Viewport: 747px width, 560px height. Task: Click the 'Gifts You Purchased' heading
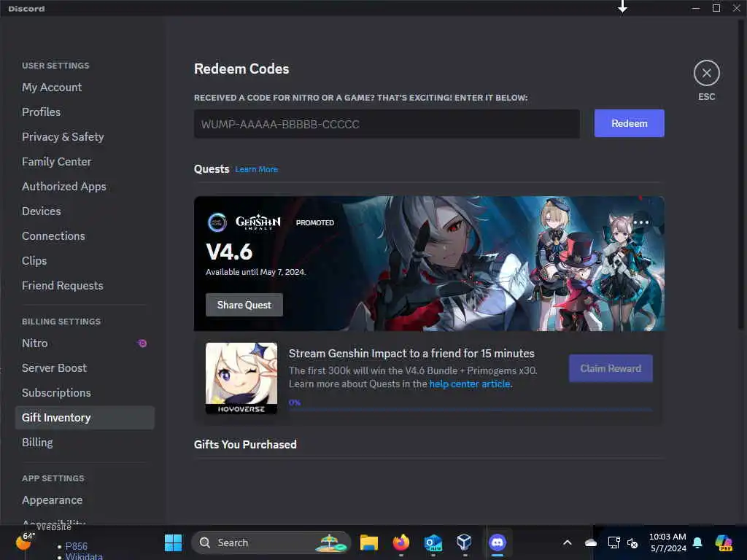coord(245,444)
